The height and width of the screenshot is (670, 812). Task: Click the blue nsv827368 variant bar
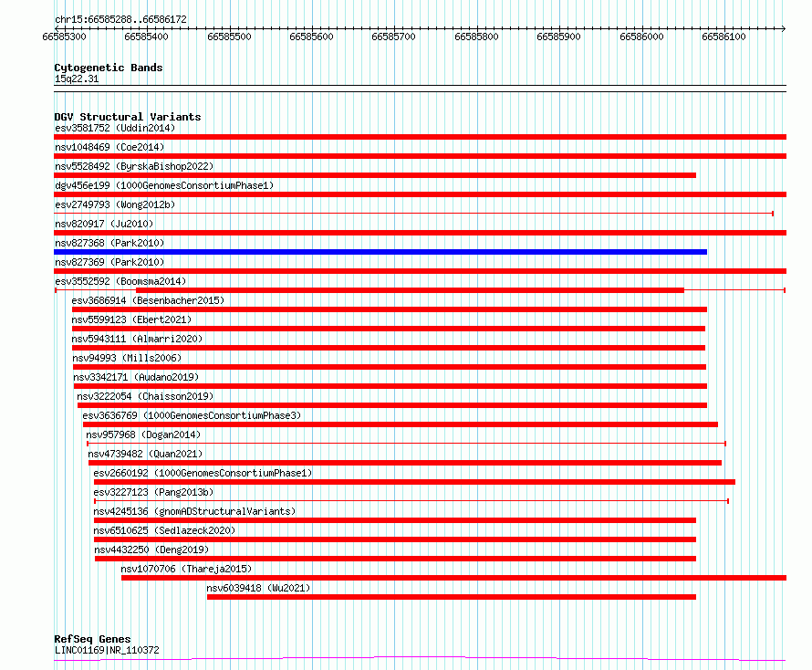(380, 252)
